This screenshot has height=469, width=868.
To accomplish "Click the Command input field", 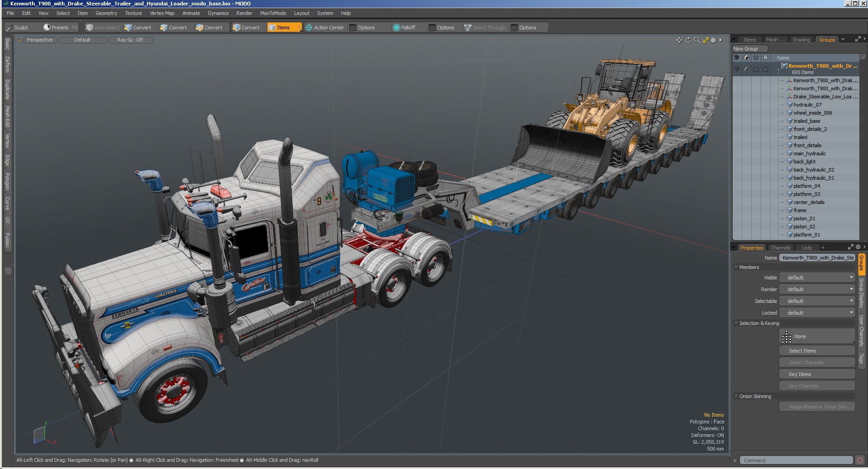I will click(796, 460).
